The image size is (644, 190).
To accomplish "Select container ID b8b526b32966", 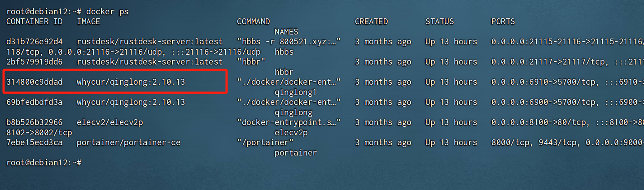I will 35,122.
